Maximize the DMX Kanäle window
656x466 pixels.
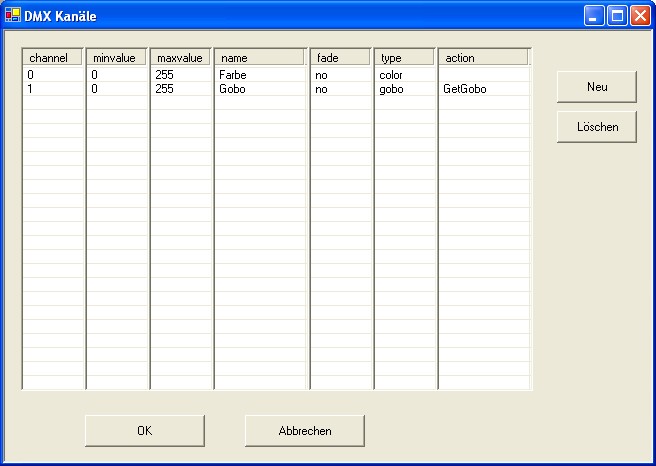point(617,15)
